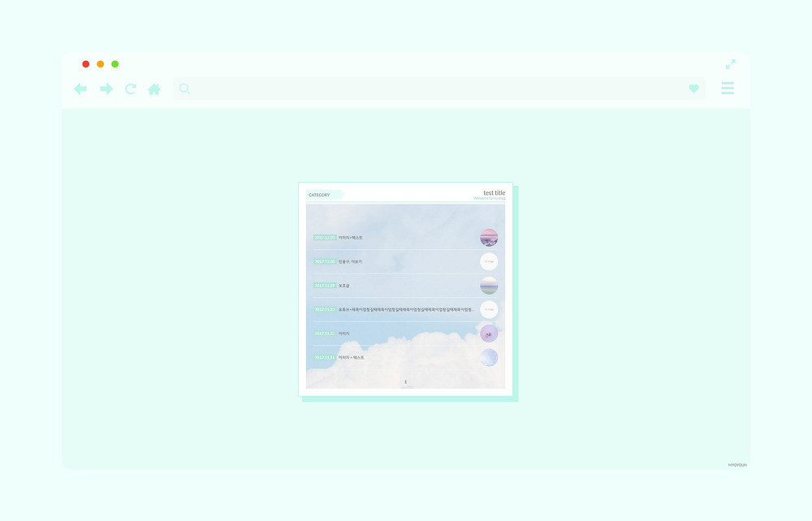This screenshot has width=812, height=521.
Task: Open the post titled 인용구, 더보기
Action: pos(350,262)
